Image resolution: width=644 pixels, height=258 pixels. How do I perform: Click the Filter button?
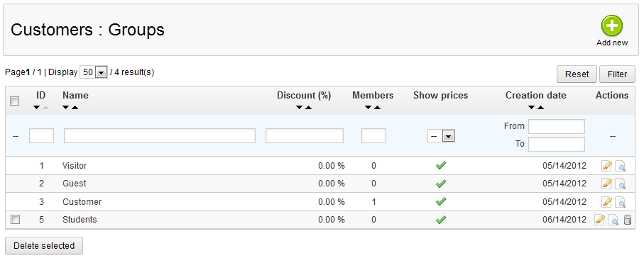pos(617,74)
